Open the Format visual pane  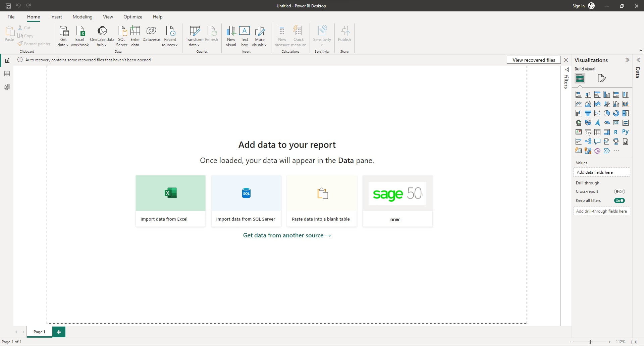[601, 78]
